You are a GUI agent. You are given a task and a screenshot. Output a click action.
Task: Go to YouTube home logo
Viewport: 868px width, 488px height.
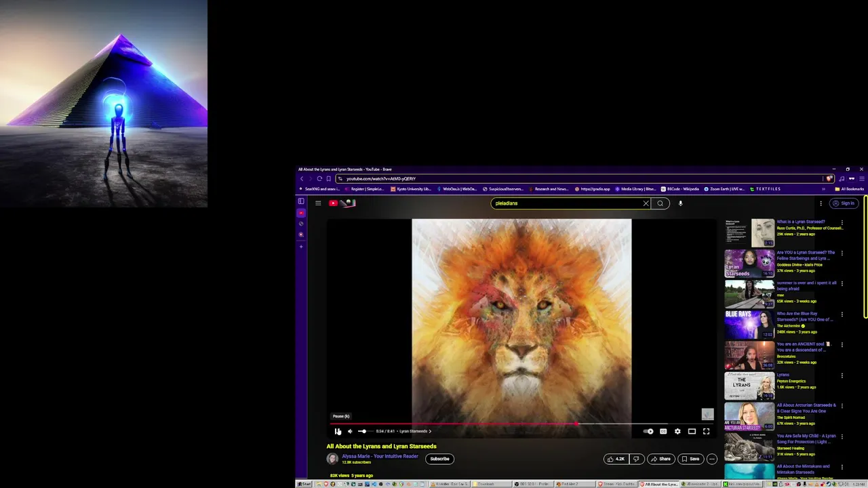[342, 203]
